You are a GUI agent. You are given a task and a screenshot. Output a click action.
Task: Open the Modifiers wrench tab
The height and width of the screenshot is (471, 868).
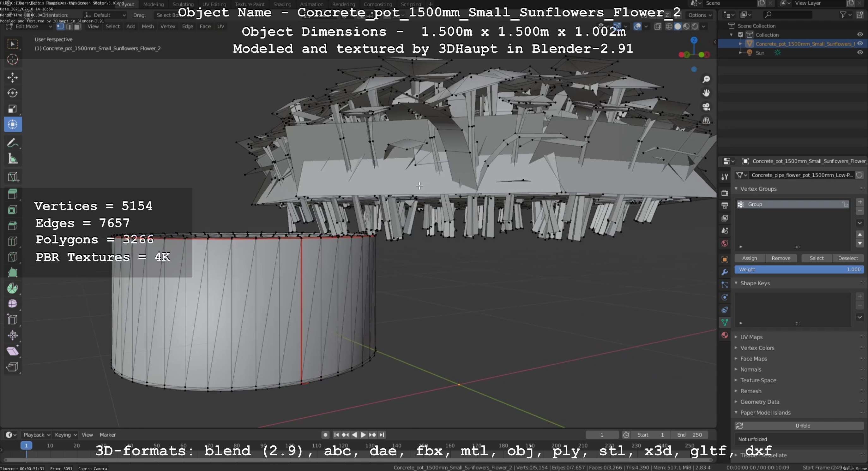click(725, 272)
